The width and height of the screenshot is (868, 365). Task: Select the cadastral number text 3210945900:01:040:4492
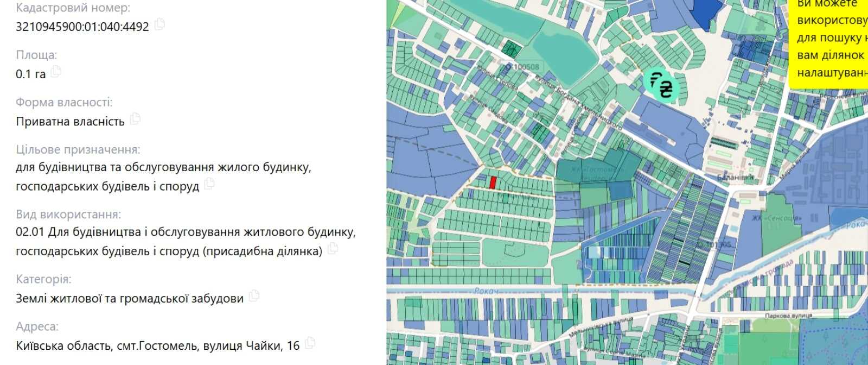click(x=82, y=27)
